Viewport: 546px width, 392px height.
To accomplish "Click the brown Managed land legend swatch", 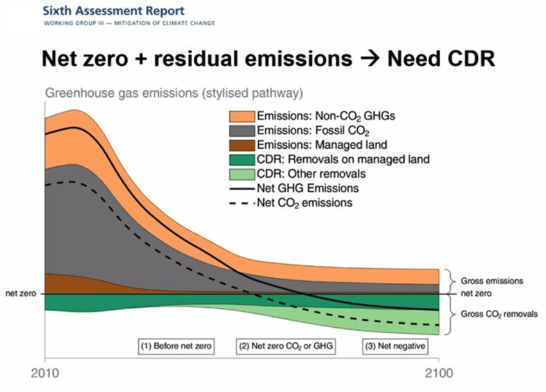I will point(242,145).
